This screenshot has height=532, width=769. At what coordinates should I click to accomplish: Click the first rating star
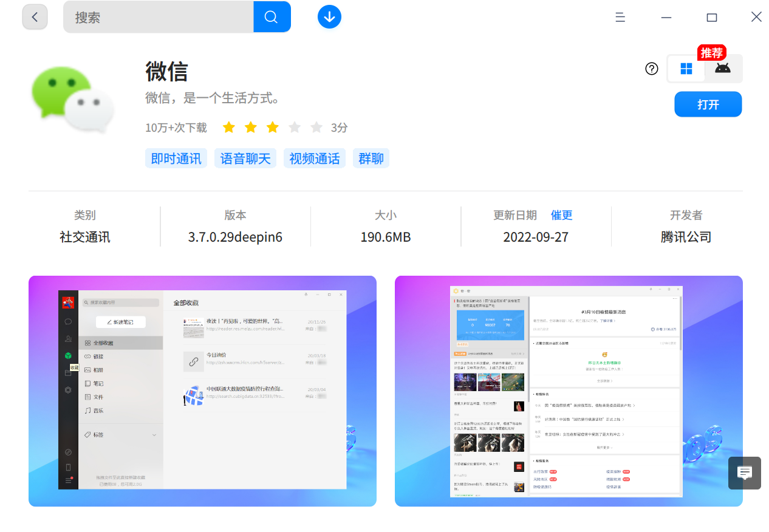coord(229,127)
